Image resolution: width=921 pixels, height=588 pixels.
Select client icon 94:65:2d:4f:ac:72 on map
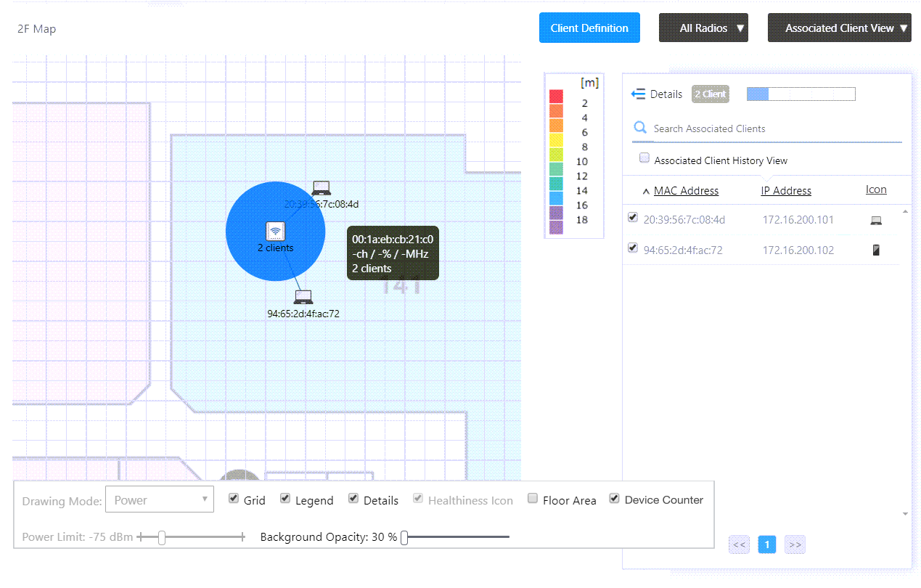click(x=303, y=297)
